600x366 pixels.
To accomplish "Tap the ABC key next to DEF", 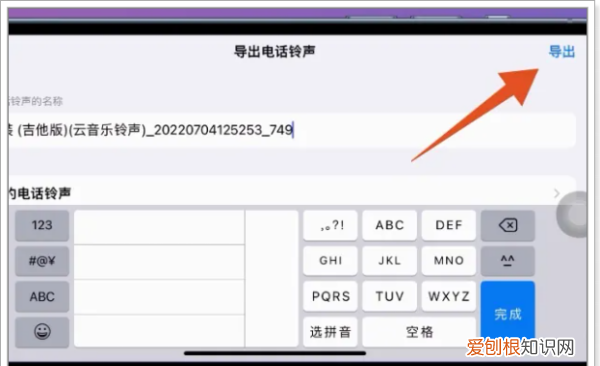I will (390, 225).
